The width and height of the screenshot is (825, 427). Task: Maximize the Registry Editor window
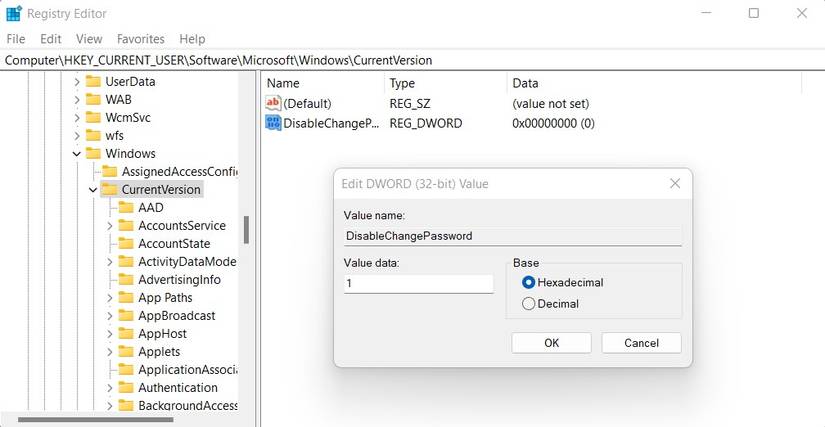coord(753,13)
